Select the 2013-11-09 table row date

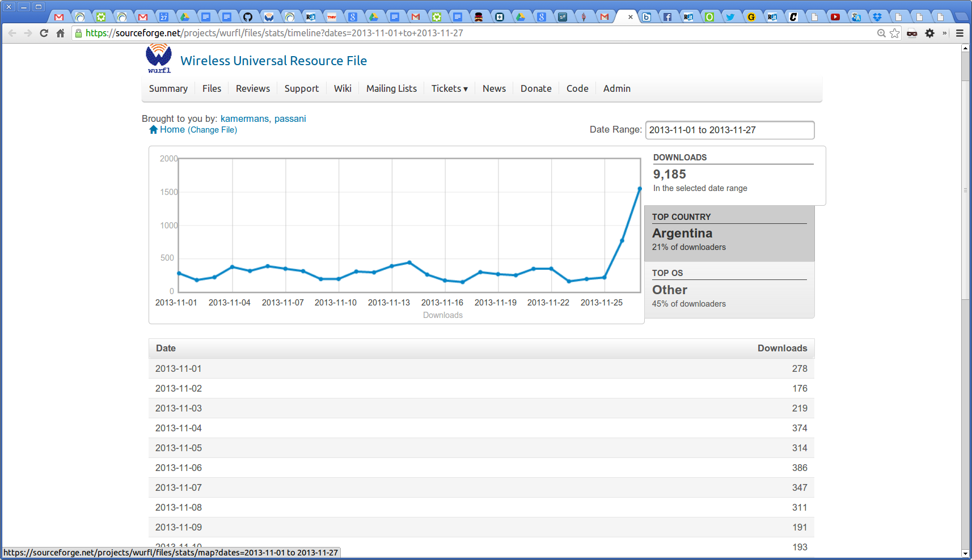click(179, 527)
